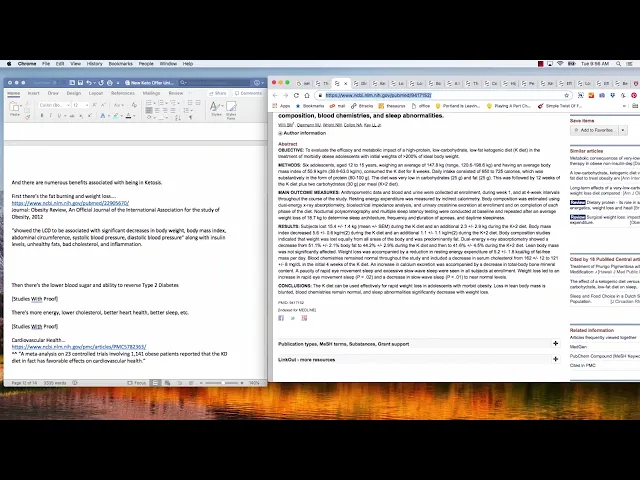This screenshot has height=480, width=640.
Task: Open the Add to Favorites dropdown arrow
Action: point(623,130)
